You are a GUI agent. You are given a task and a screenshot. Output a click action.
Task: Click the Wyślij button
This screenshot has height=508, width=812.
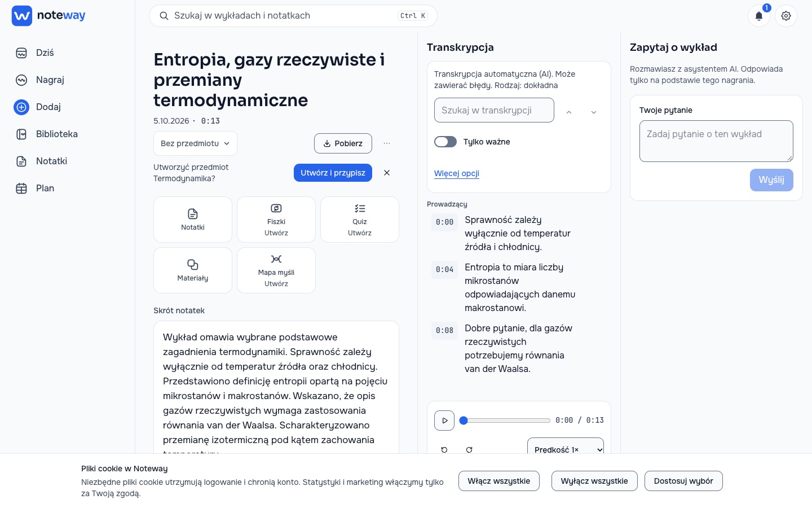click(x=771, y=180)
